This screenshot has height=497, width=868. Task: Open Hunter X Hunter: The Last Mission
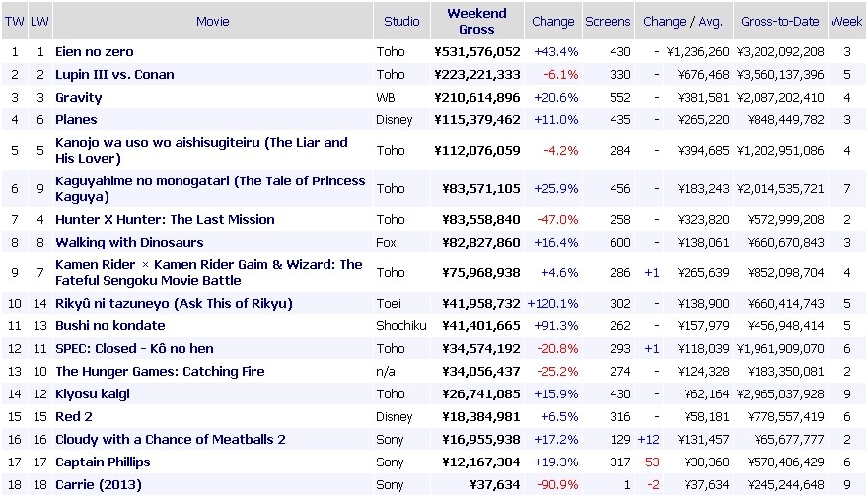(165, 219)
